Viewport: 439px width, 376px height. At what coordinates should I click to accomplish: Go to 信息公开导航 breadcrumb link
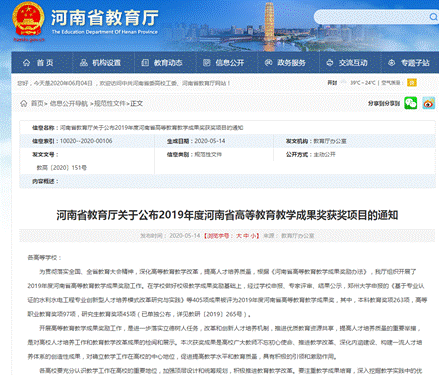point(69,104)
